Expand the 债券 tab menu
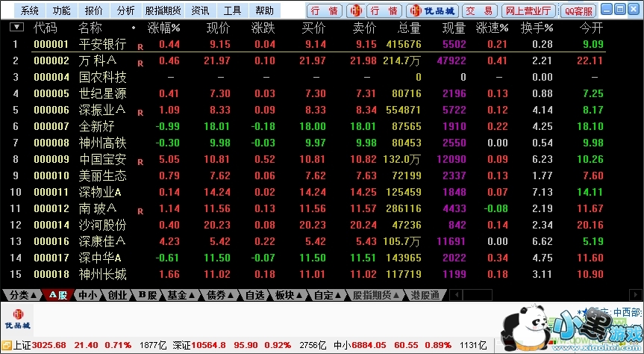This screenshot has height=354, width=644. tap(221, 295)
